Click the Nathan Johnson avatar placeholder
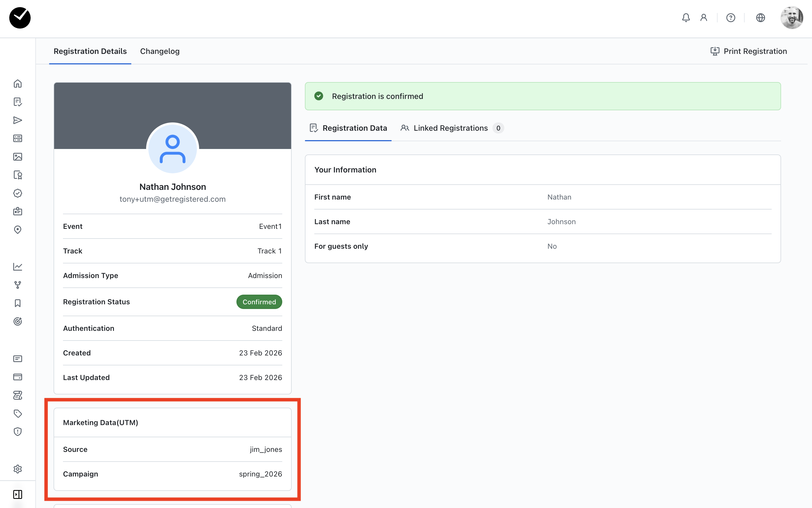The height and width of the screenshot is (508, 812). (x=173, y=148)
